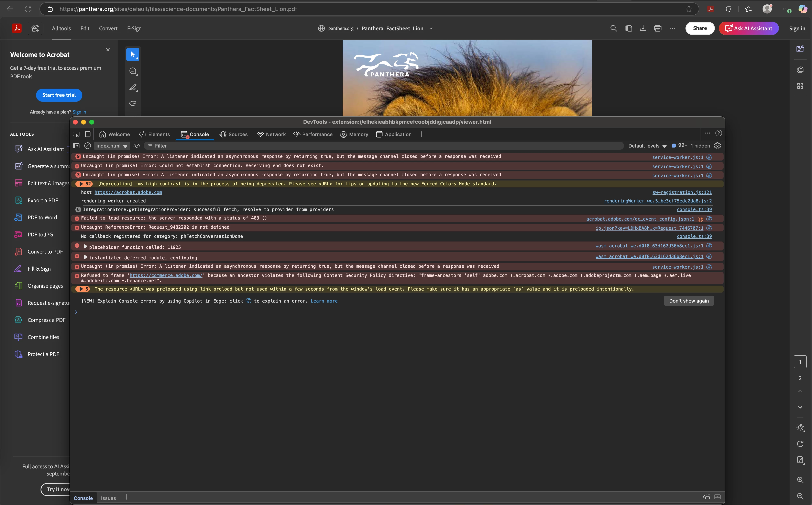Click the rotate page icon in right rail
The height and width of the screenshot is (505, 812).
(800, 444)
